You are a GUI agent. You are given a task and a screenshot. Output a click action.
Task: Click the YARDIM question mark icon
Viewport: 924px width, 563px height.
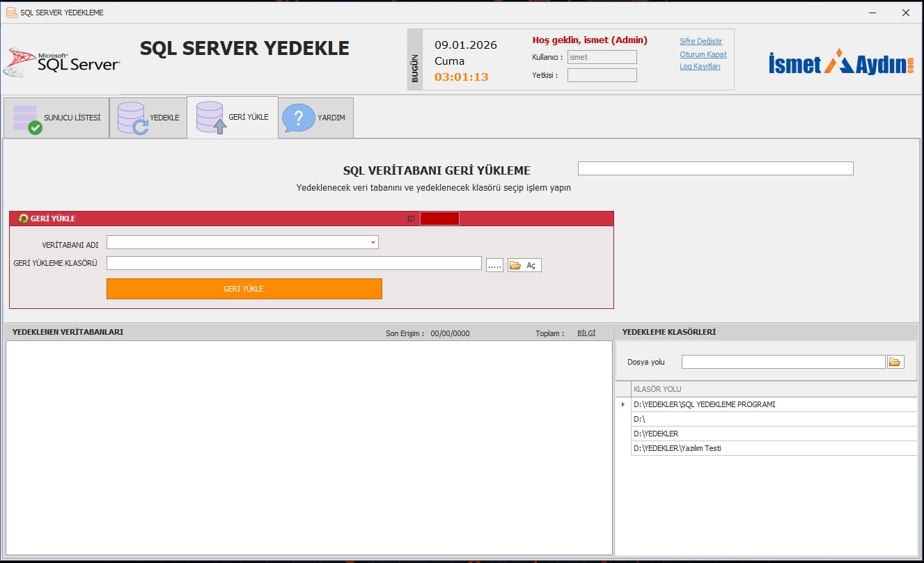(299, 118)
